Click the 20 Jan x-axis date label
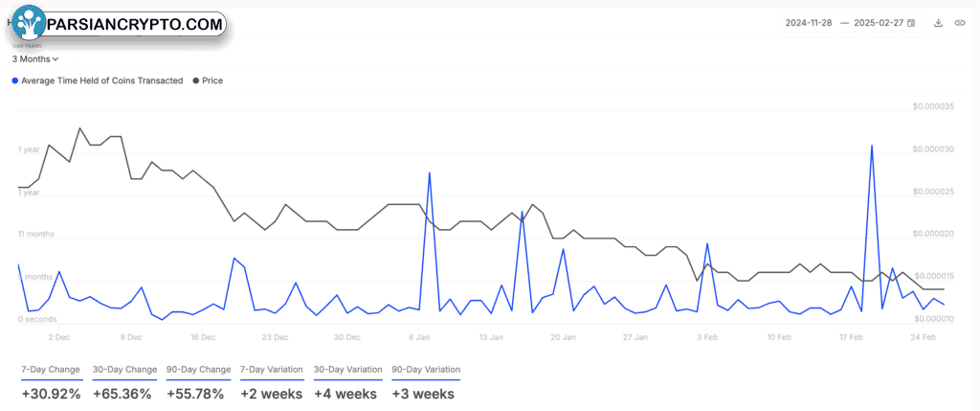980x411 pixels. coord(563,337)
